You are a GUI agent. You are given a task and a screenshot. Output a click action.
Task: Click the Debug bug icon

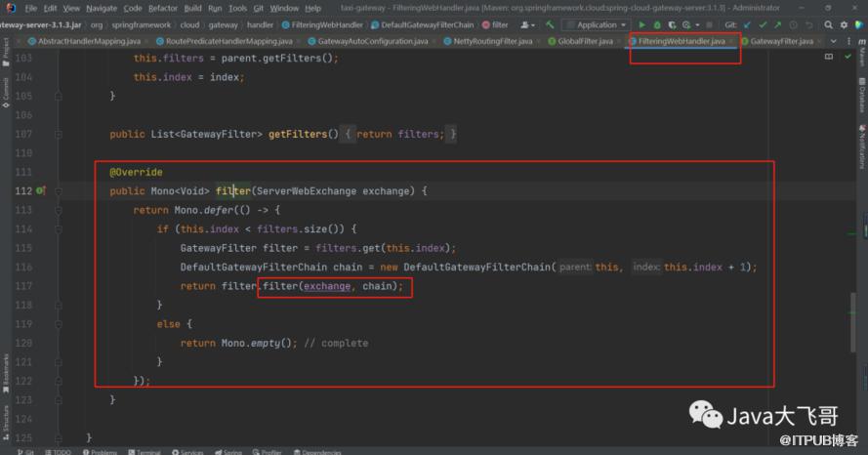pos(655,24)
